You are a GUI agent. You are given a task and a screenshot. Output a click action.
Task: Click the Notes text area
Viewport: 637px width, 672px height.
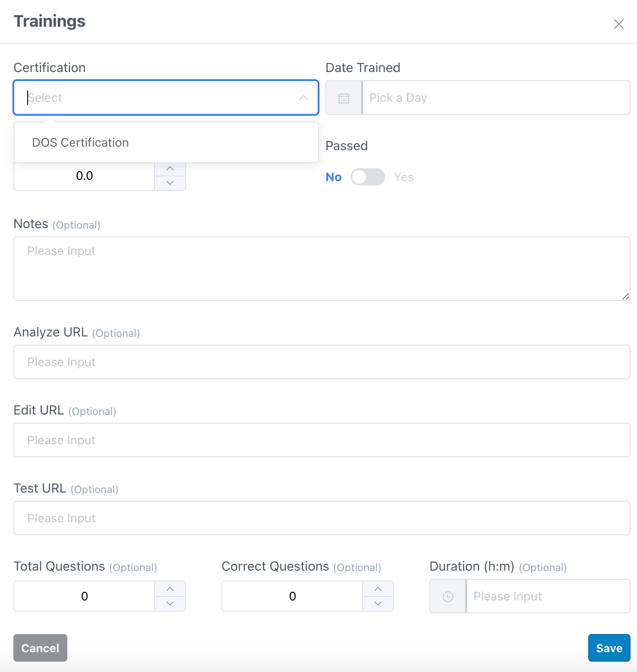[322, 269]
